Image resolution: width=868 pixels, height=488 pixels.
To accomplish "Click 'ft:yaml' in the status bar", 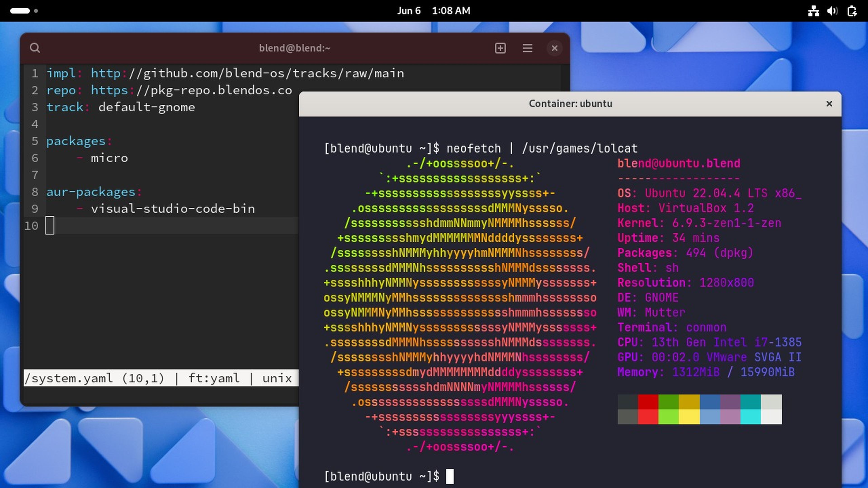I will tap(214, 378).
